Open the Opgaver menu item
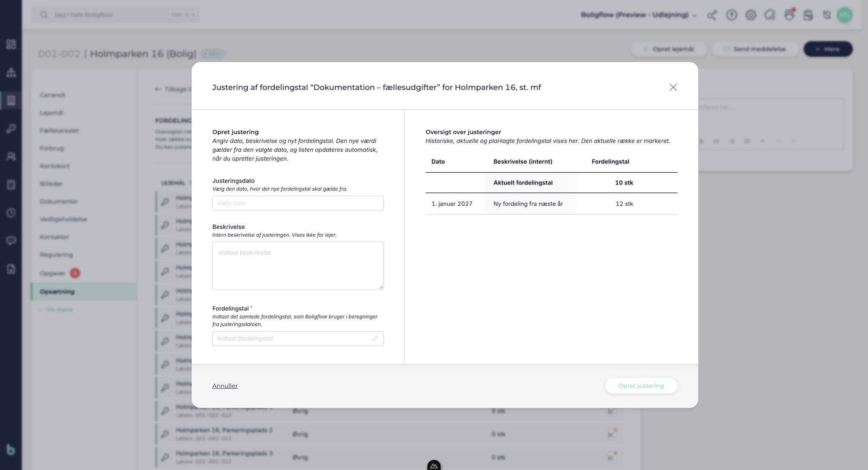 click(52, 273)
